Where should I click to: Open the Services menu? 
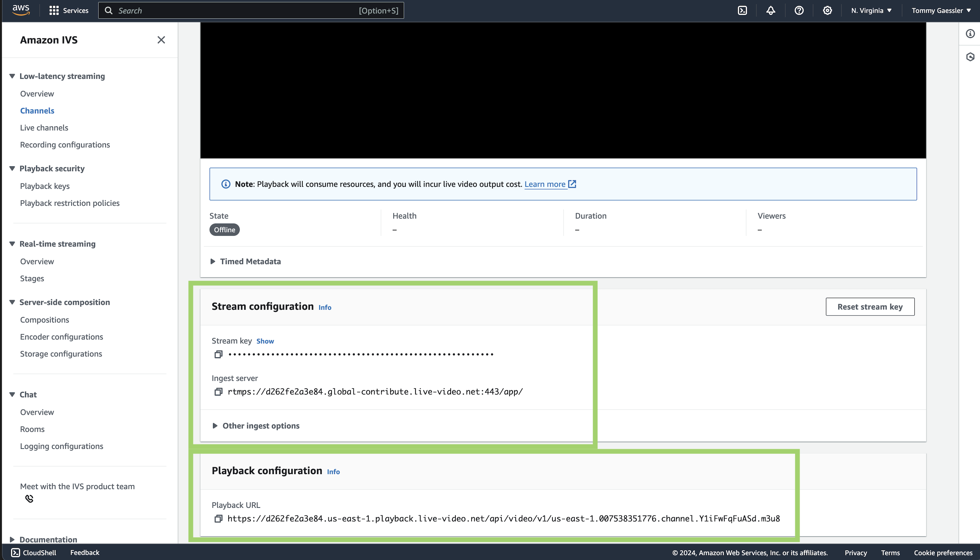[69, 10]
